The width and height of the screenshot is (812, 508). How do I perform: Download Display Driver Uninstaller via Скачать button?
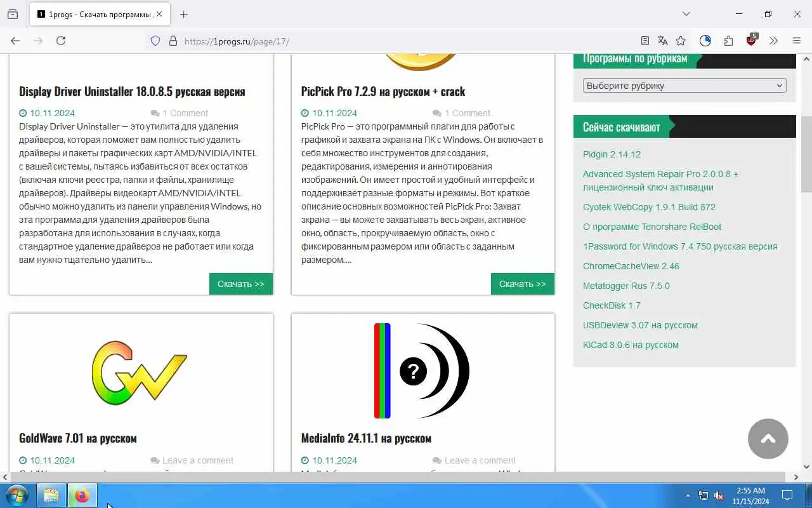[x=241, y=284]
